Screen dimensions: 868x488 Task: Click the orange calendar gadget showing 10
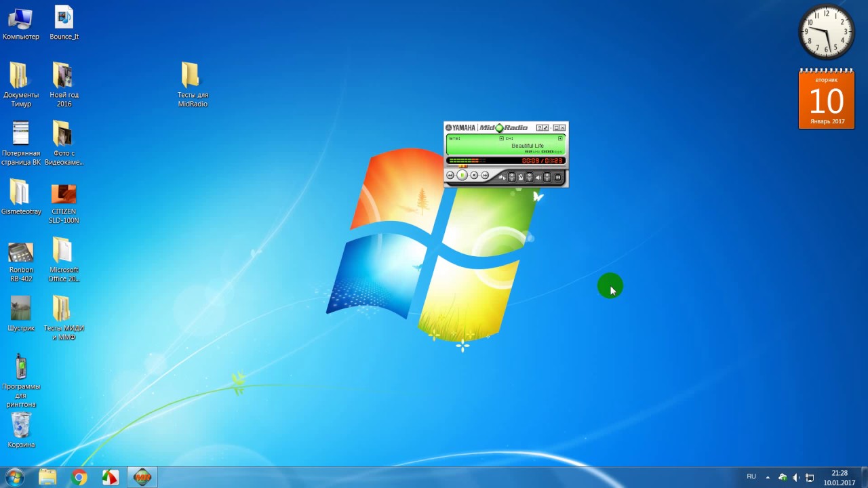(827, 99)
